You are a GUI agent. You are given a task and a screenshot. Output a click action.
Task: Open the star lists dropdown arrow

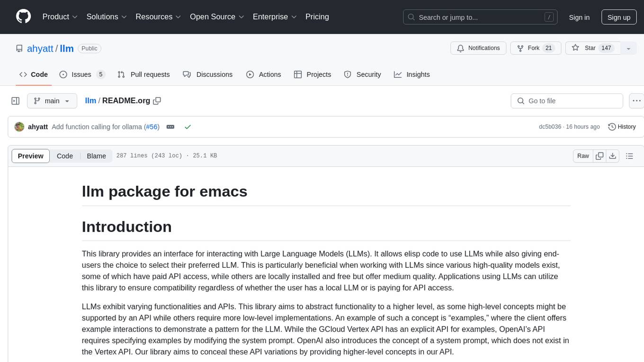(x=628, y=48)
